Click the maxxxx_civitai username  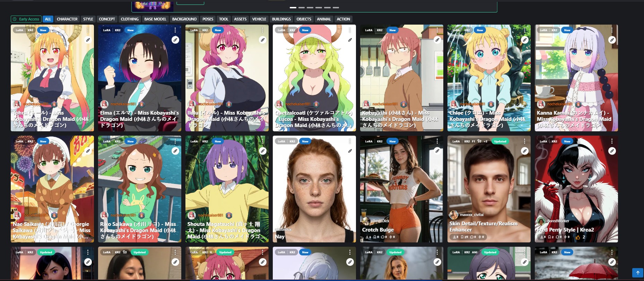(471, 215)
